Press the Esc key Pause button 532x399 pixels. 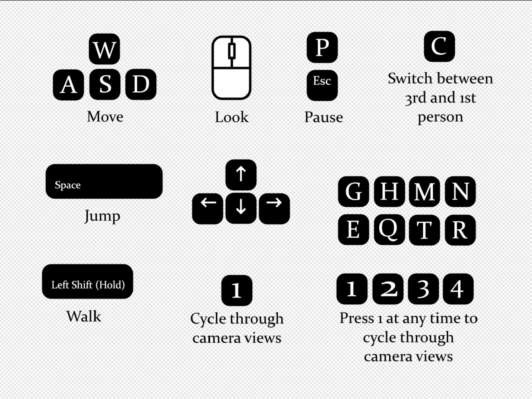[322, 82]
